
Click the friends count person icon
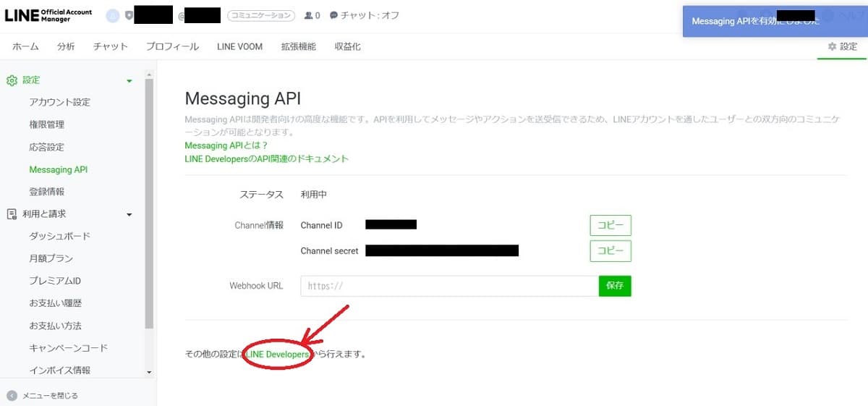309,15
